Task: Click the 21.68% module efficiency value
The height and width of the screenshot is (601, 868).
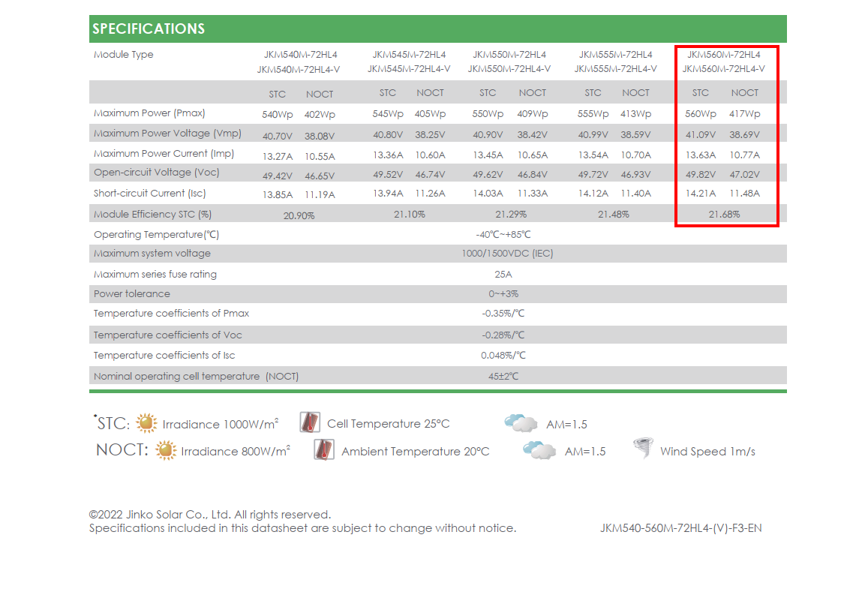Action: point(724,215)
